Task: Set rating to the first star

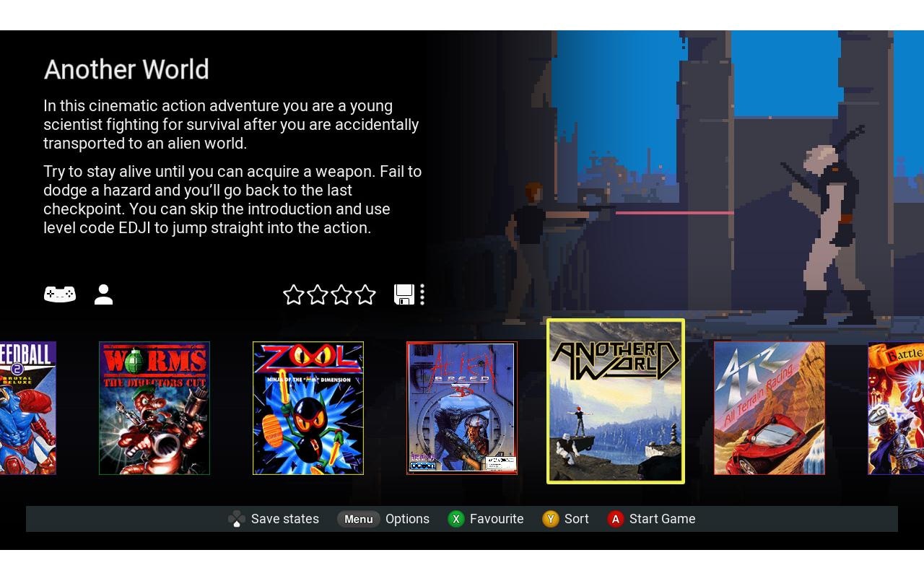Action: (294, 294)
